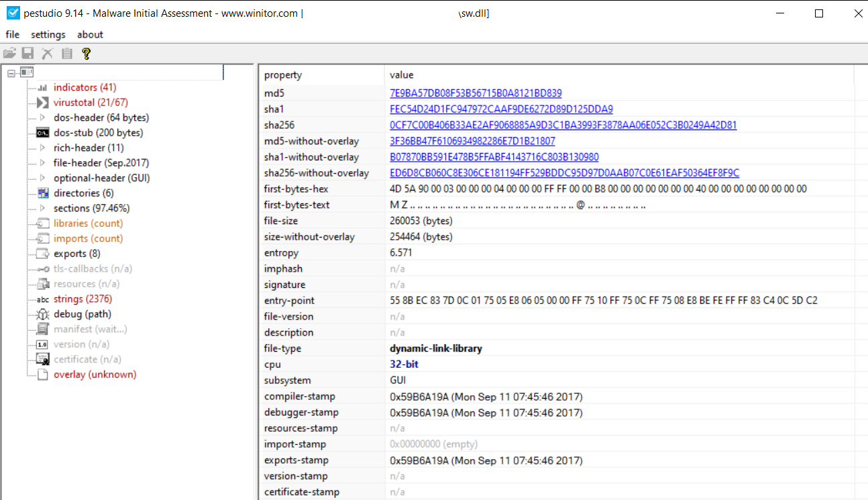Select debug (path) tree item
This screenshot has width=868, height=500.
click(x=83, y=314)
